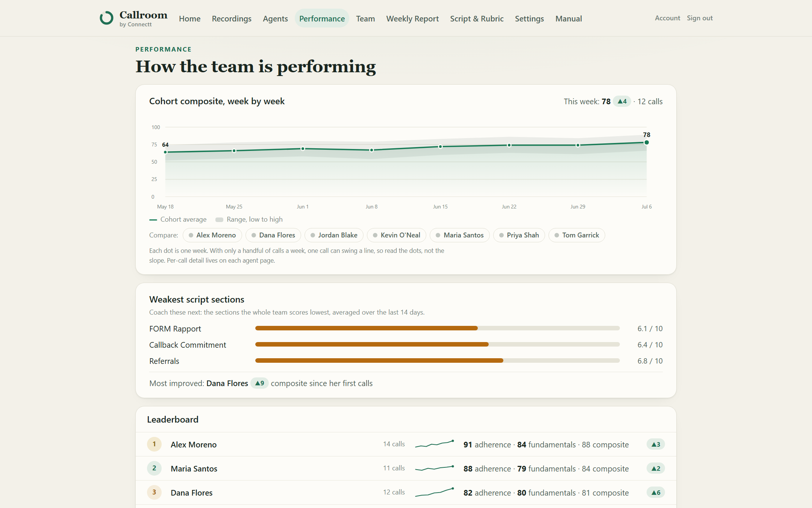Image resolution: width=812 pixels, height=508 pixels.
Task: Click the up-6 badge for Dana Flores
Action: point(656,493)
